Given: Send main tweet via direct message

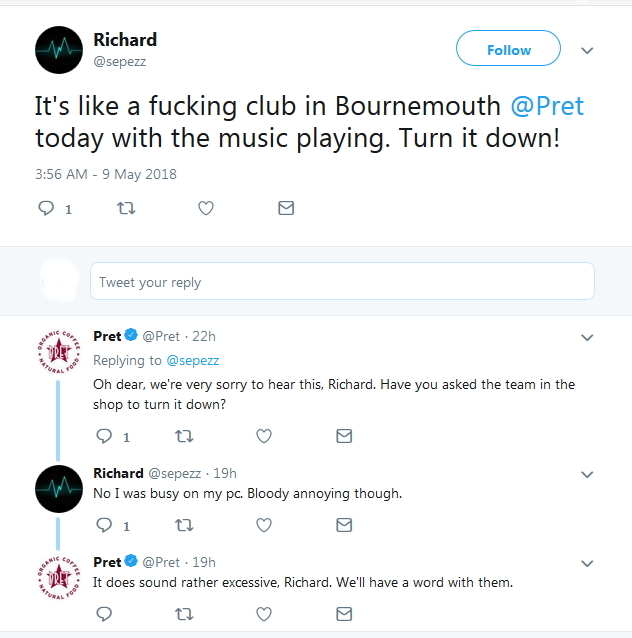Looking at the screenshot, I should (x=286, y=208).
